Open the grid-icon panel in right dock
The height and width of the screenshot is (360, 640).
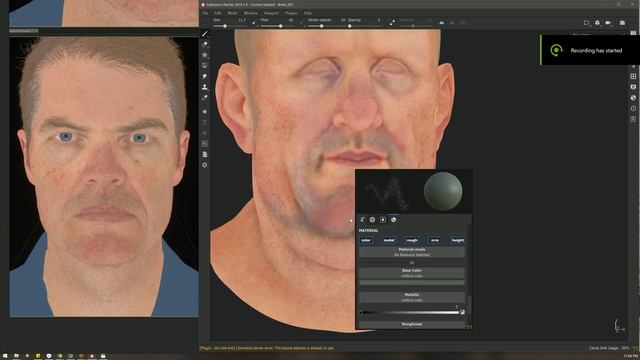(633, 76)
